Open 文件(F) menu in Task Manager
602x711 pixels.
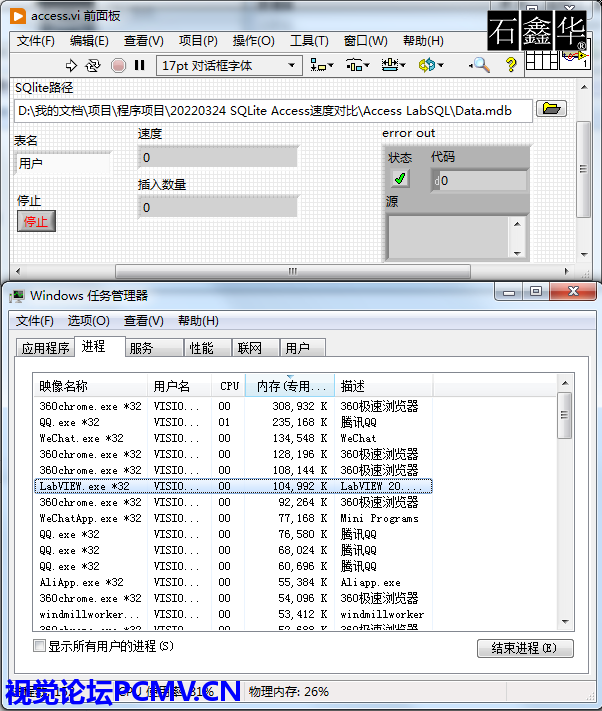[35, 321]
